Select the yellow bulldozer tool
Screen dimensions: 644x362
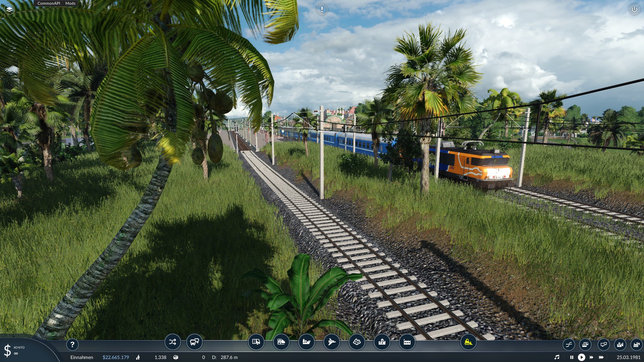click(x=468, y=342)
